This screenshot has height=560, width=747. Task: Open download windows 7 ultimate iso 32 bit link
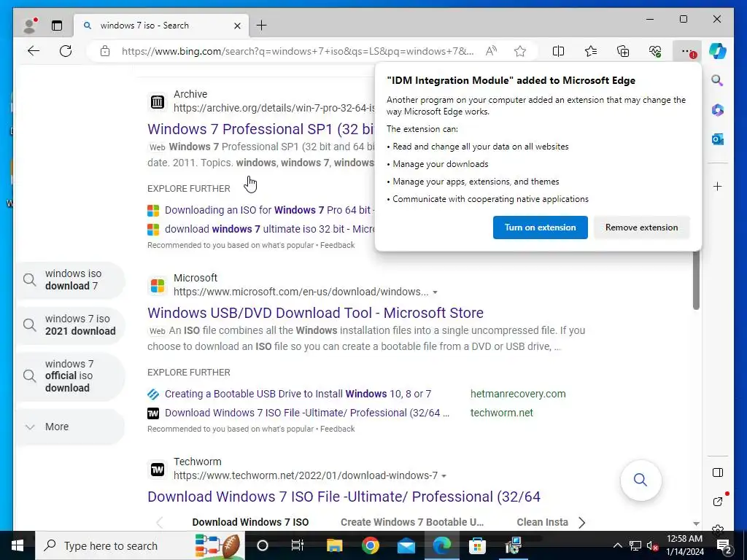point(270,229)
